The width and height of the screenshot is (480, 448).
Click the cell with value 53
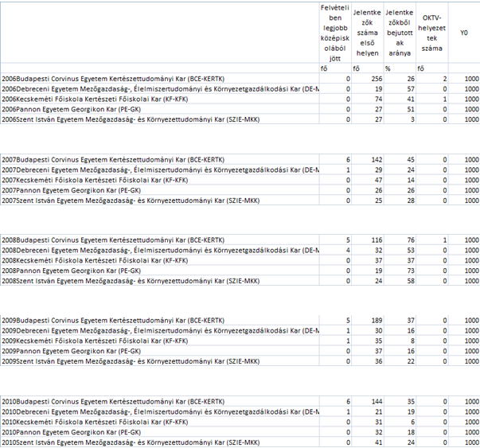click(400, 250)
